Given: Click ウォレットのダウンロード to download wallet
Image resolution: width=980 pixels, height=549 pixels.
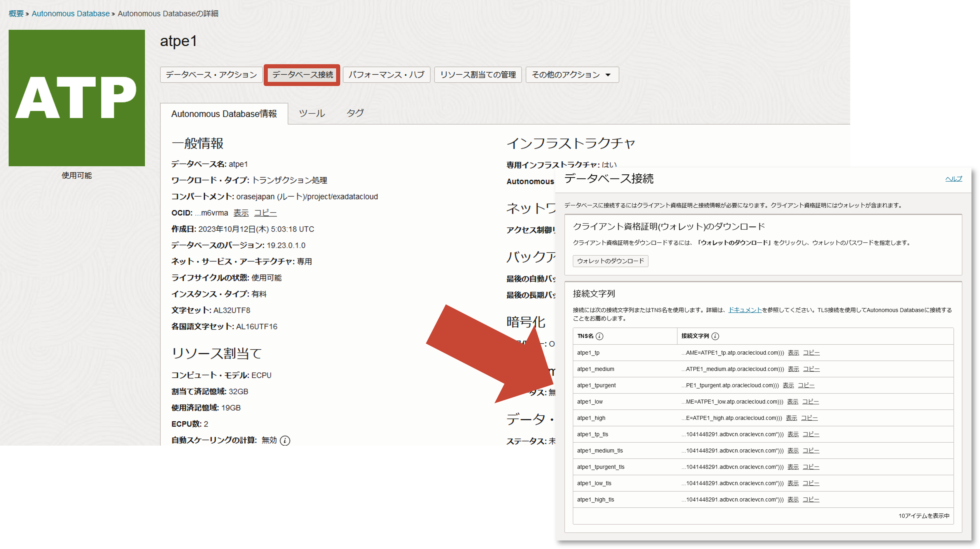Looking at the screenshot, I should point(610,261).
